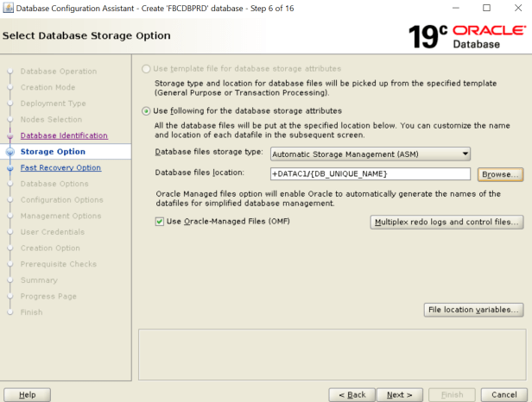Select 'Use following for database storage attributes' radio

[x=146, y=111]
